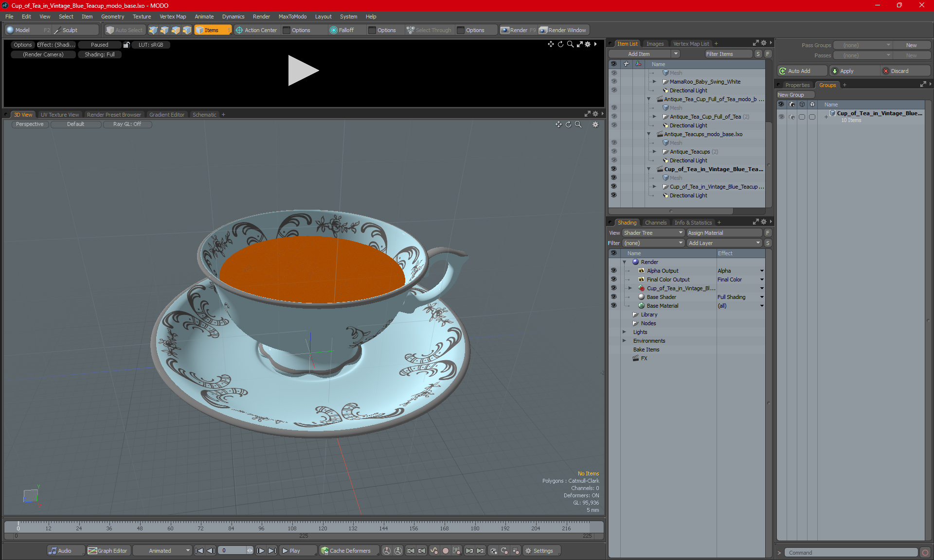Select Materials selection mode icon
934x560 pixels.
pyautogui.click(x=187, y=30)
